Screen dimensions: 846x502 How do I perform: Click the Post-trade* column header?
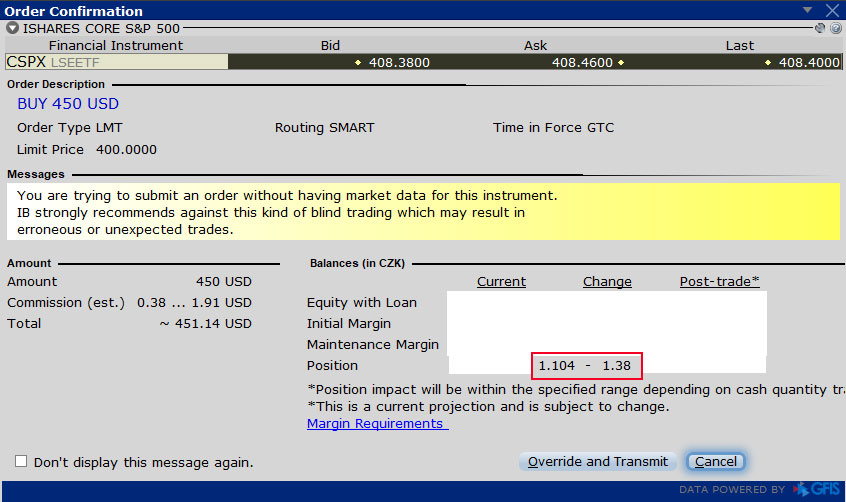[x=720, y=282]
